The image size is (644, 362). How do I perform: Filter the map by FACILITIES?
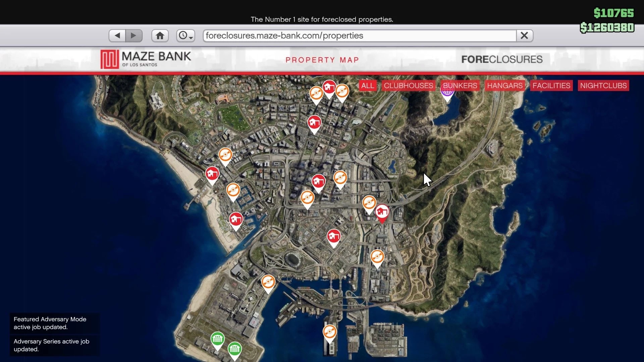pos(551,85)
